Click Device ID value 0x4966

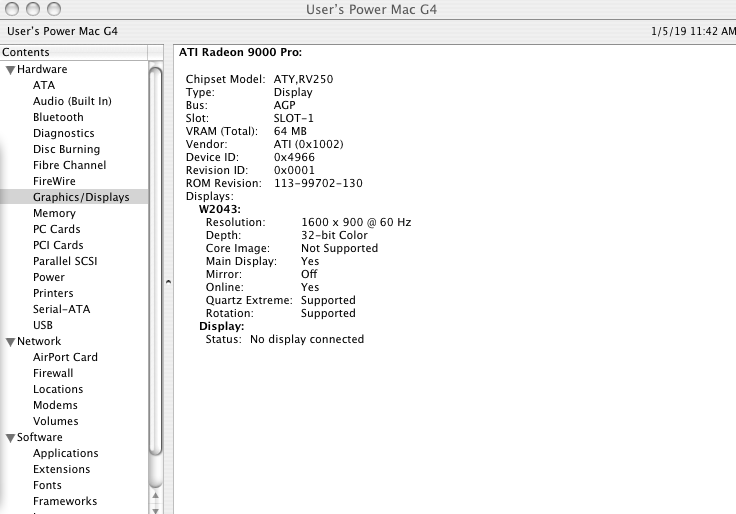point(294,157)
